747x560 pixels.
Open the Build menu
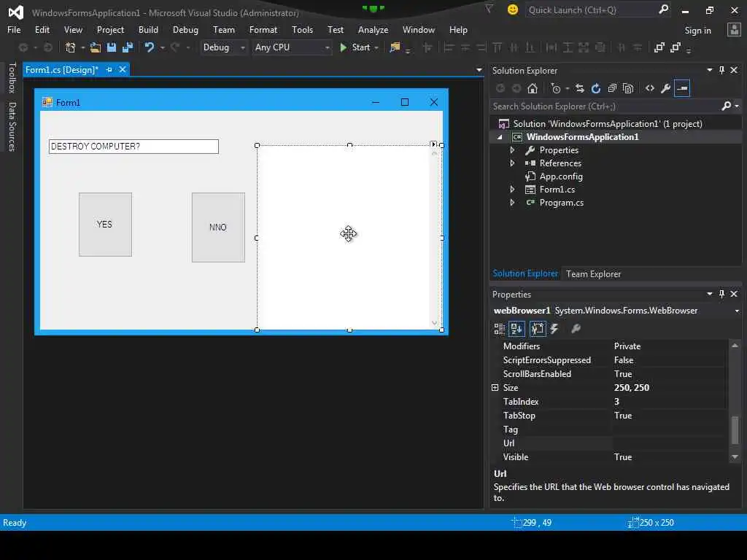148,29
